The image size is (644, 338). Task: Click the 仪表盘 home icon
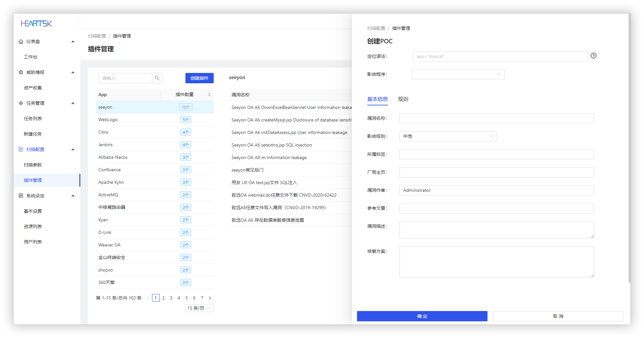pos(21,41)
